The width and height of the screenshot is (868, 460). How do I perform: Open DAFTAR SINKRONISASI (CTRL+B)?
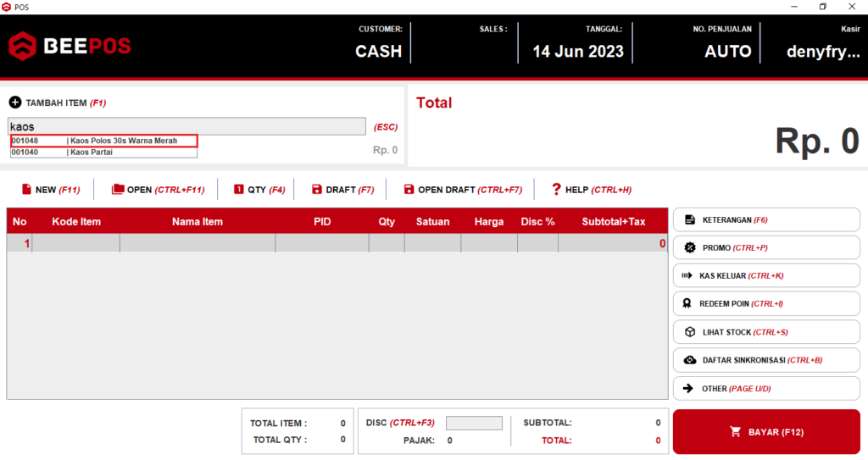pyautogui.click(x=766, y=360)
